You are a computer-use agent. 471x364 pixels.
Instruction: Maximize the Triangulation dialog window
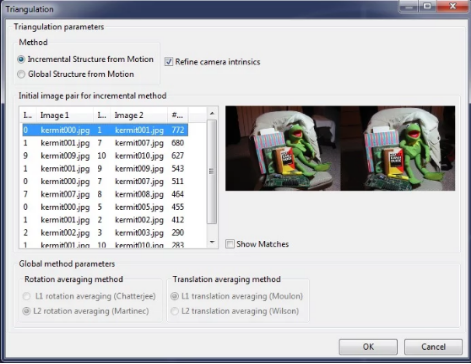click(x=427, y=6)
